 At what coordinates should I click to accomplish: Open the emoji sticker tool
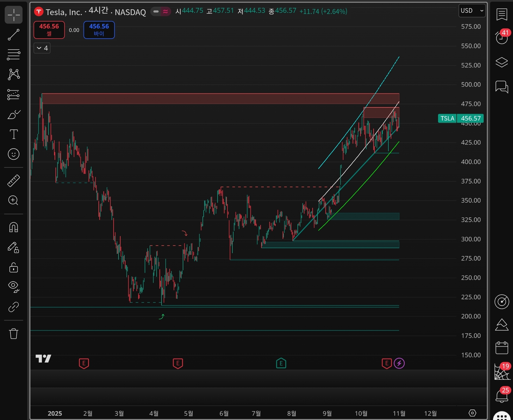[13, 154]
